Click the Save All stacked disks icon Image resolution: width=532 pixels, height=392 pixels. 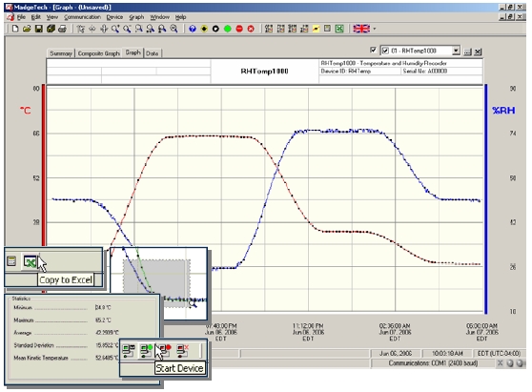pos(51,29)
